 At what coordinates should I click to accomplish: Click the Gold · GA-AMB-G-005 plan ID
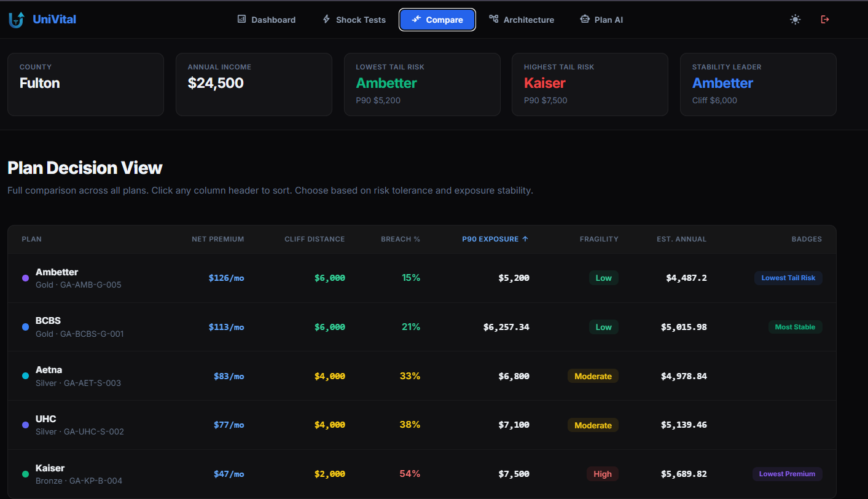pos(79,285)
